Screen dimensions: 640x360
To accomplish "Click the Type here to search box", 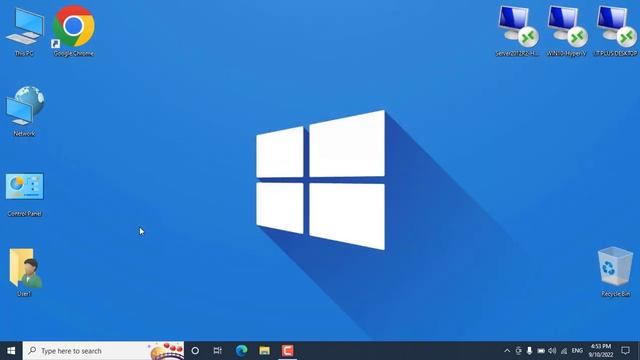I will point(103,351).
